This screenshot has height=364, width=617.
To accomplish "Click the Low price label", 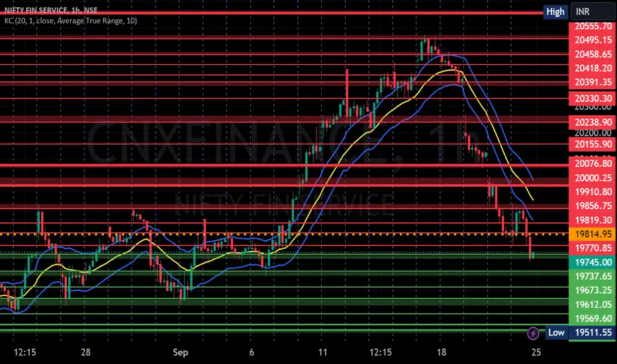I will coord(556,332).
